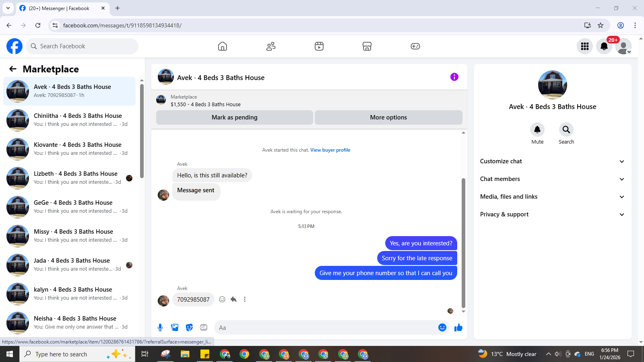React to the 7092985087 message
Viewport: 644px width, 362px height.
pos(222,299)
